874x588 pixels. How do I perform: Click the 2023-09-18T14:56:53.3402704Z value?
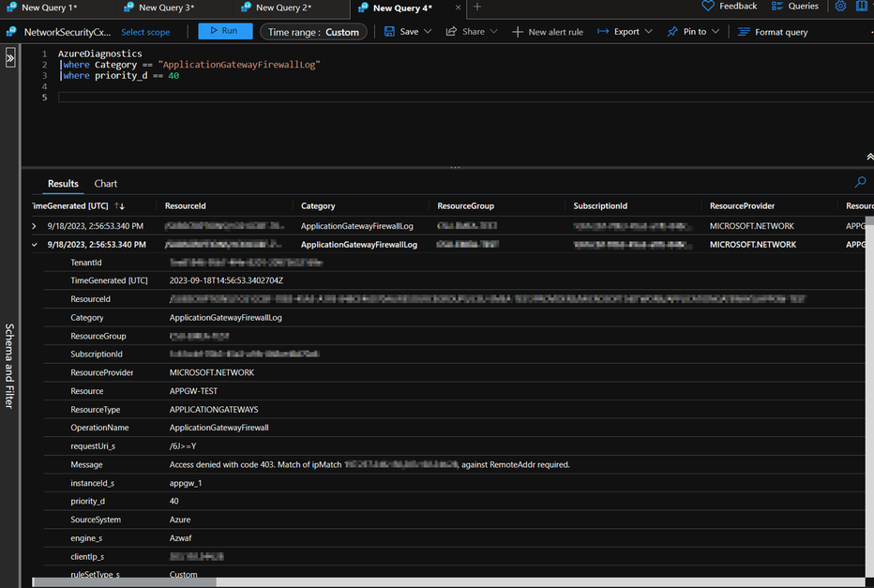226,281
